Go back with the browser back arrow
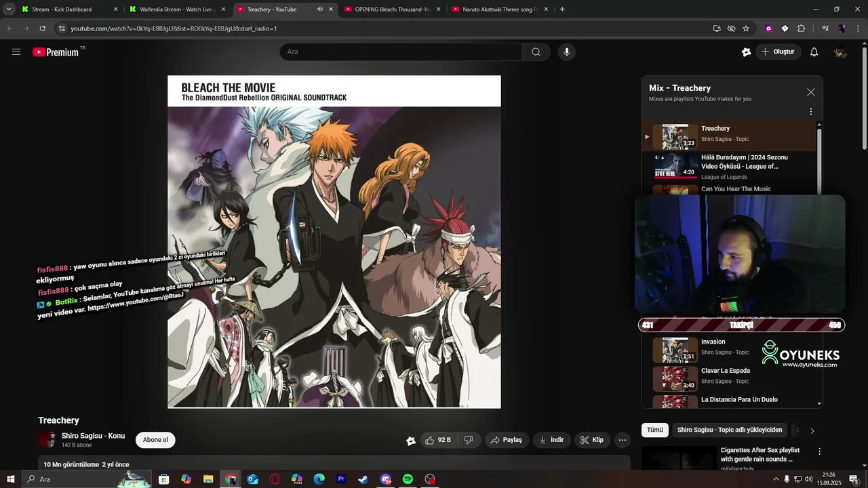The height and width of the screenshot is (488, 868). [x=9, y=28]
